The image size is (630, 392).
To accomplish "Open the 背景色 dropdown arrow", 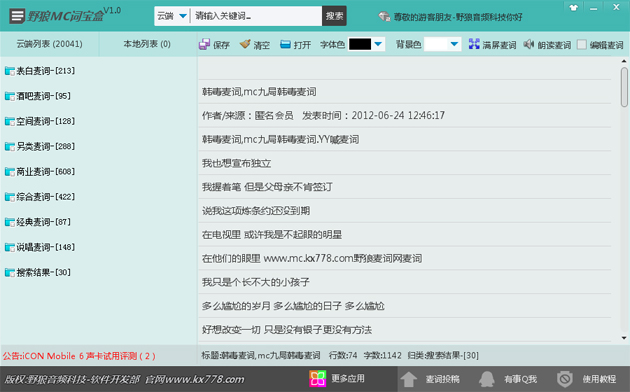I will tap(454, 44).
